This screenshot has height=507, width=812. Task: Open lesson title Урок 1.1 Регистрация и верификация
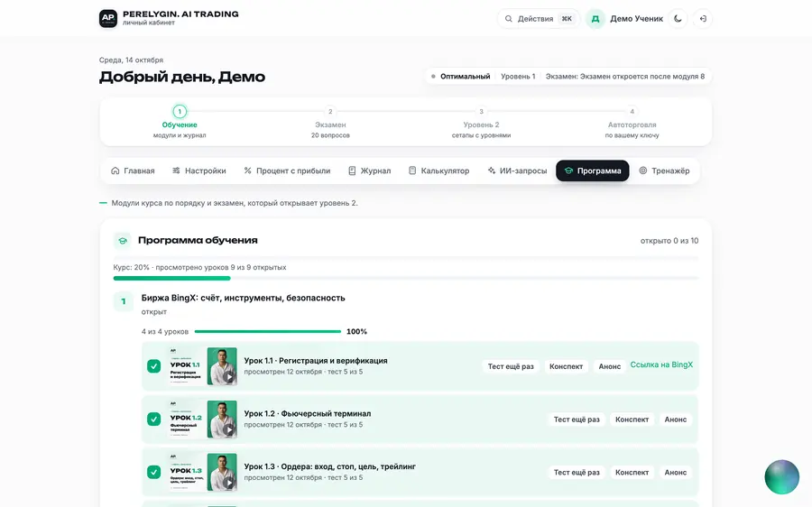316,361
